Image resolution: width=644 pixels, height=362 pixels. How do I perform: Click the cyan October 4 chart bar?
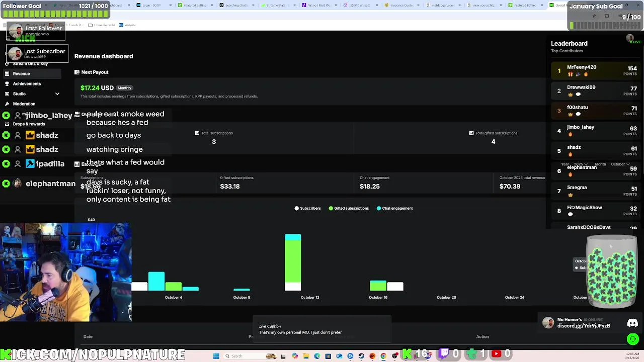(x=156, y=281)
